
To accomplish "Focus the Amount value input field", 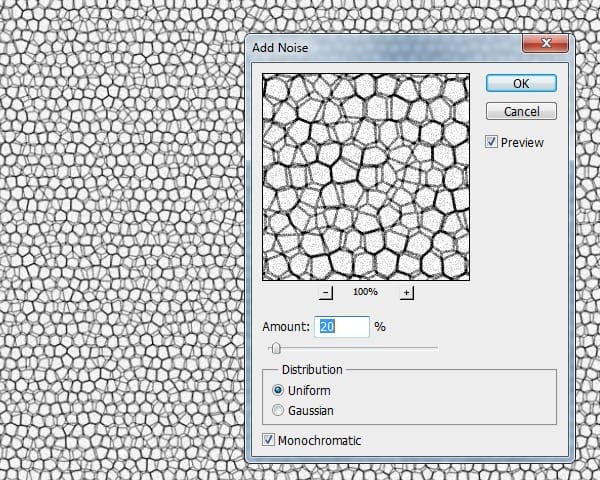I will 342,326.
